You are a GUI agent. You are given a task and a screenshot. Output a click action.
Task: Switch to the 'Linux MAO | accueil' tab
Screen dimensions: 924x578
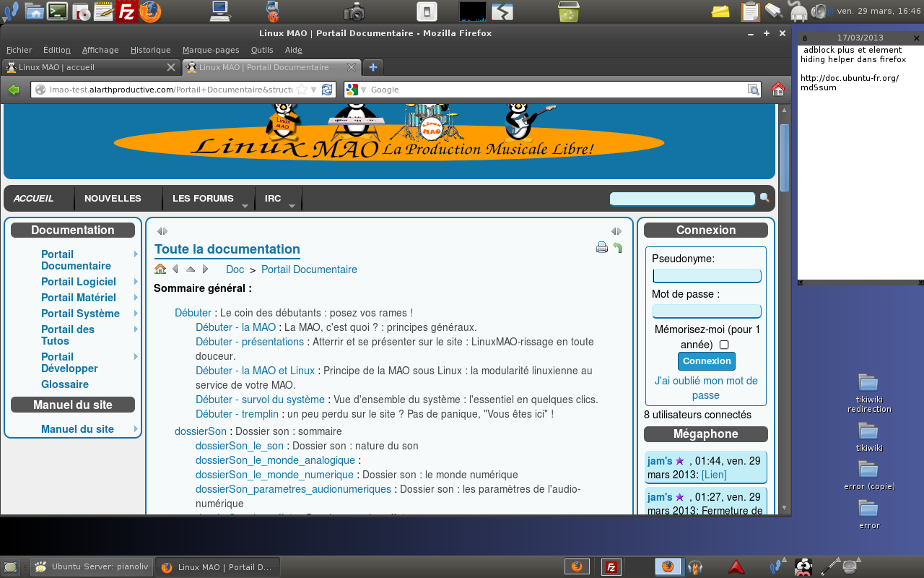click(91, 67)
